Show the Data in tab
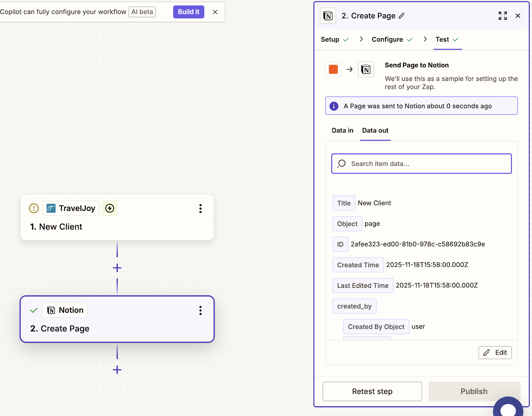Screen dimensions: 532x416 pyautogui.click(x=342, y=130)
